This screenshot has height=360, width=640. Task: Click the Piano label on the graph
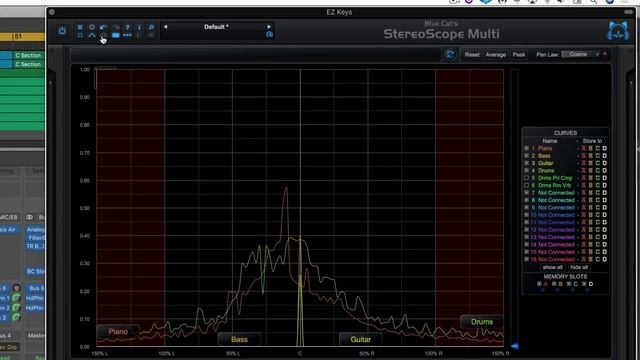point(118,332)
